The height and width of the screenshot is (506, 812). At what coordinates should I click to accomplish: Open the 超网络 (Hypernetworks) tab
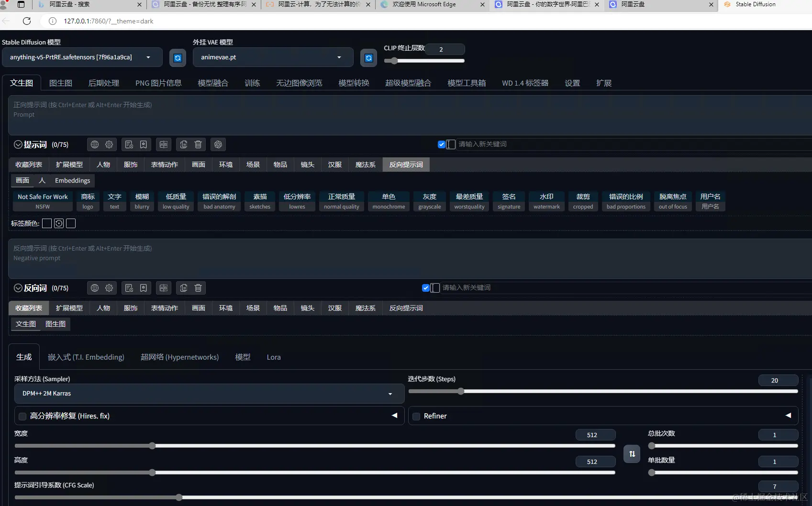click(179, 357)
